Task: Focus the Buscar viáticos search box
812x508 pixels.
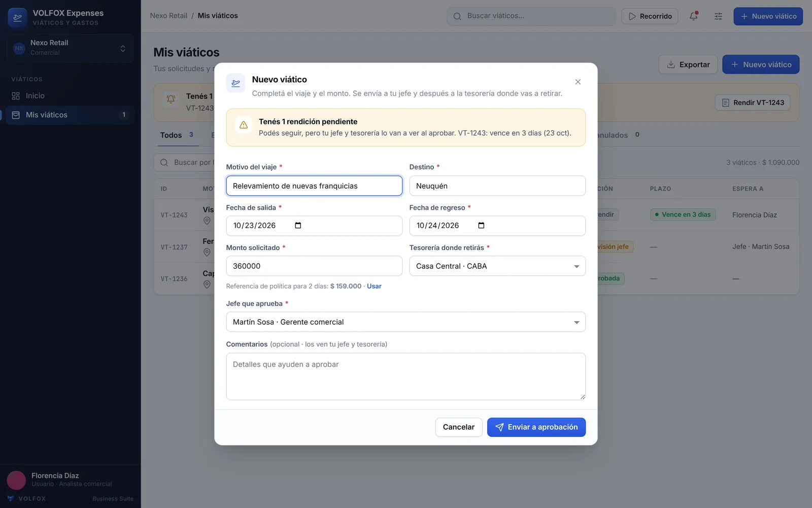Action: [531, 16]
